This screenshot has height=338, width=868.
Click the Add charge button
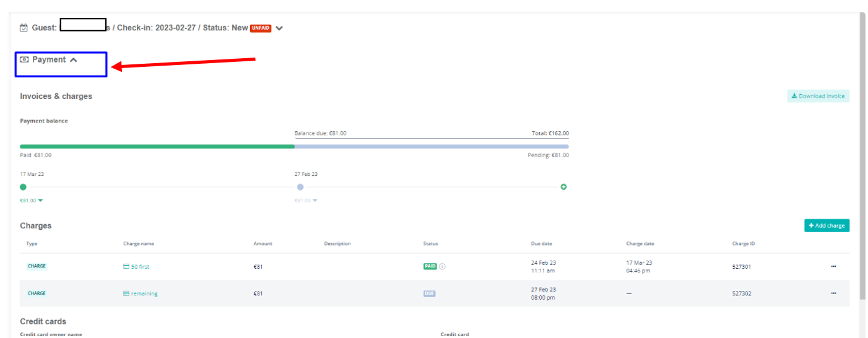tap(827, 226)
